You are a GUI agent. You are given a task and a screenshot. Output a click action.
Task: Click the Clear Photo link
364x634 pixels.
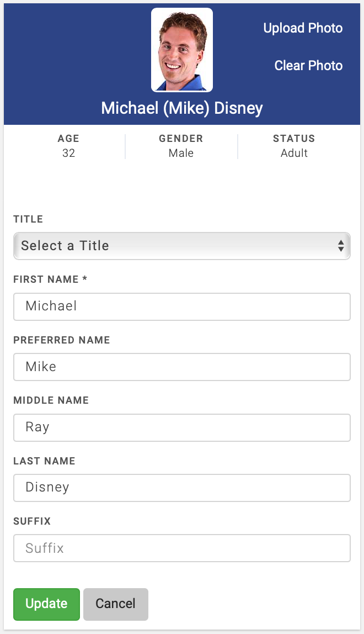pos(308,66)
